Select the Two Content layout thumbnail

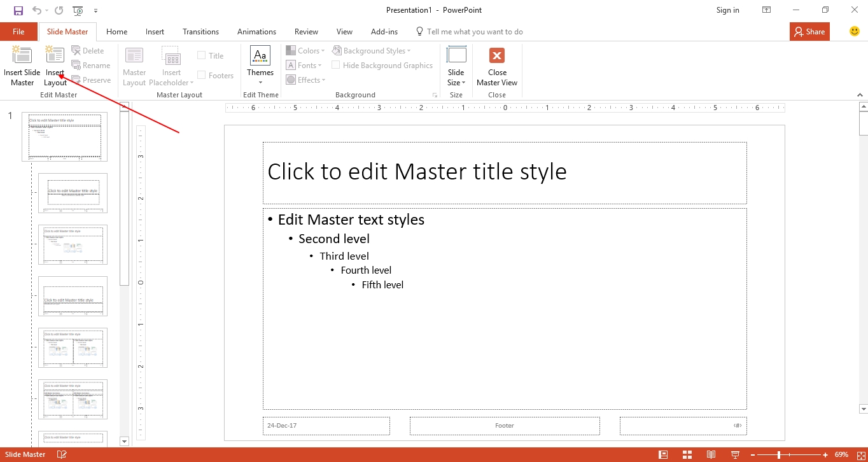point(73,347)
